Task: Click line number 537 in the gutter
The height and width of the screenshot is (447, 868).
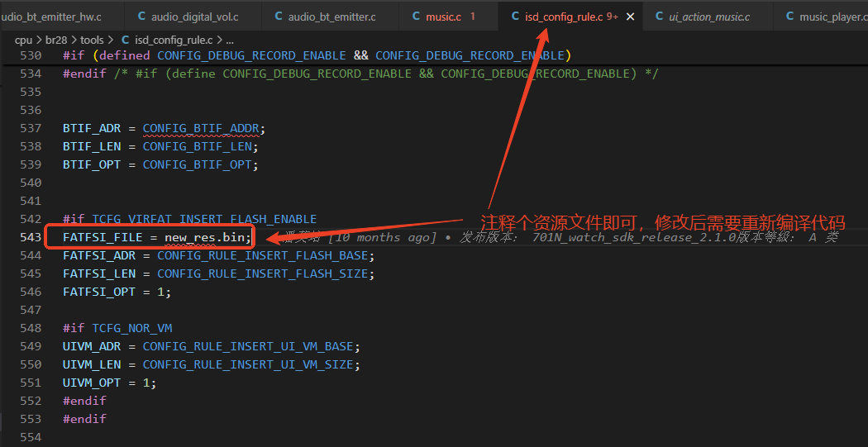Action: pyautogui.click(x=31, y=128)
